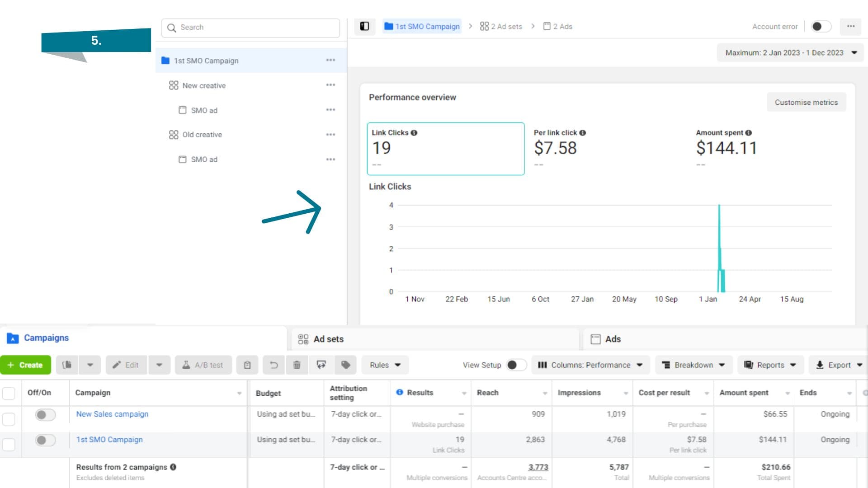The height and width of the screenshot is (488, 868).
Task: Click the 3,773 reach total link
Action: coord(538,467)
